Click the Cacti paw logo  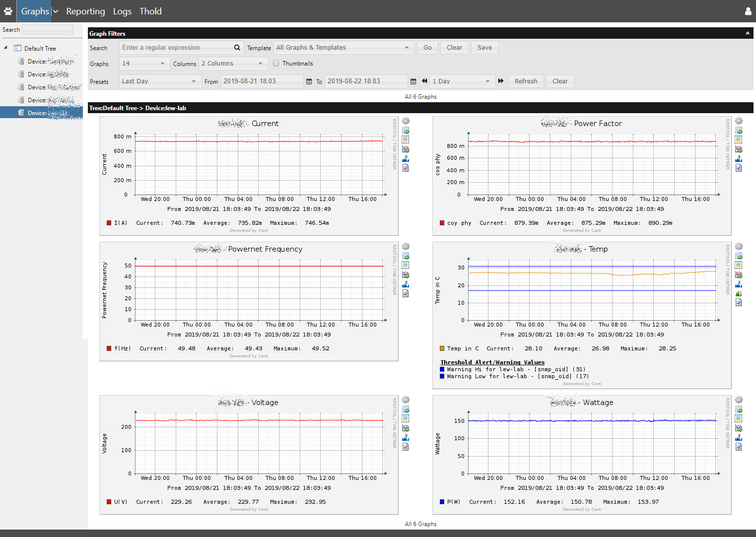(8, 11)
